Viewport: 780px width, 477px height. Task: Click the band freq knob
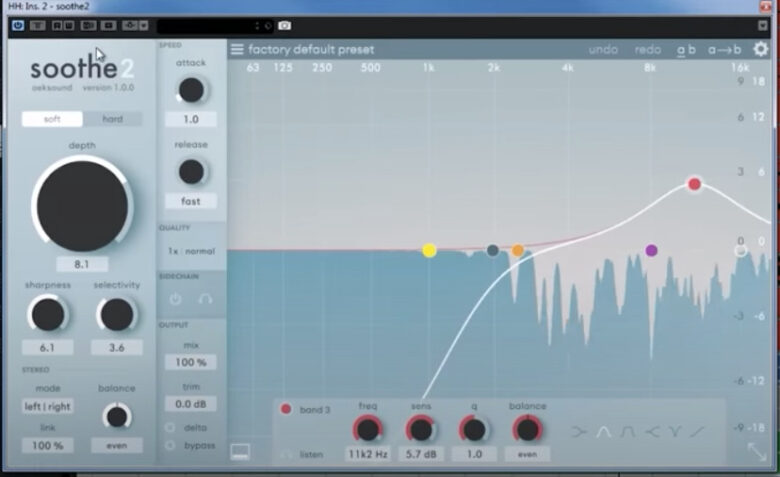tap(368, 429)
